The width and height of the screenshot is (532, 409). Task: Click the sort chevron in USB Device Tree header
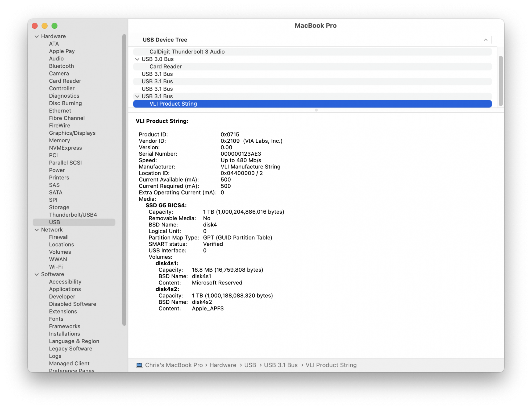tap(485, 40)
